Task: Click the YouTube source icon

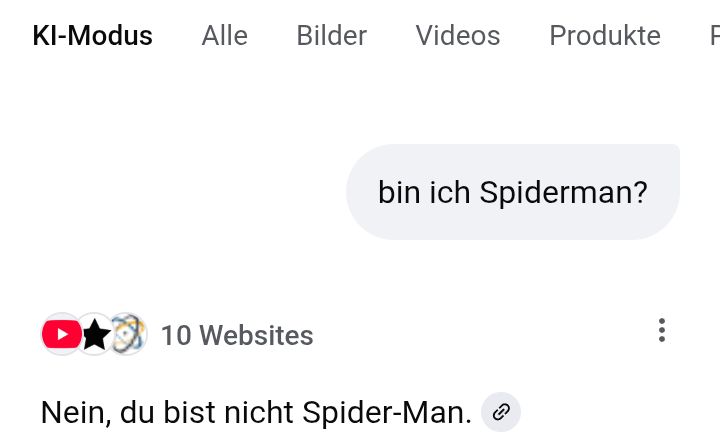Action: pyautogui.click(x=60, y=335)
